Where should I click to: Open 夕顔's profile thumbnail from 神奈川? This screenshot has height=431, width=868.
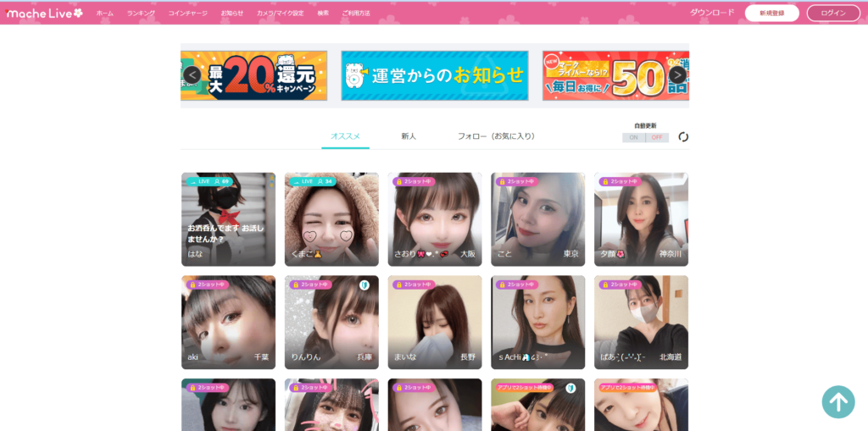[x=641, y=219]
